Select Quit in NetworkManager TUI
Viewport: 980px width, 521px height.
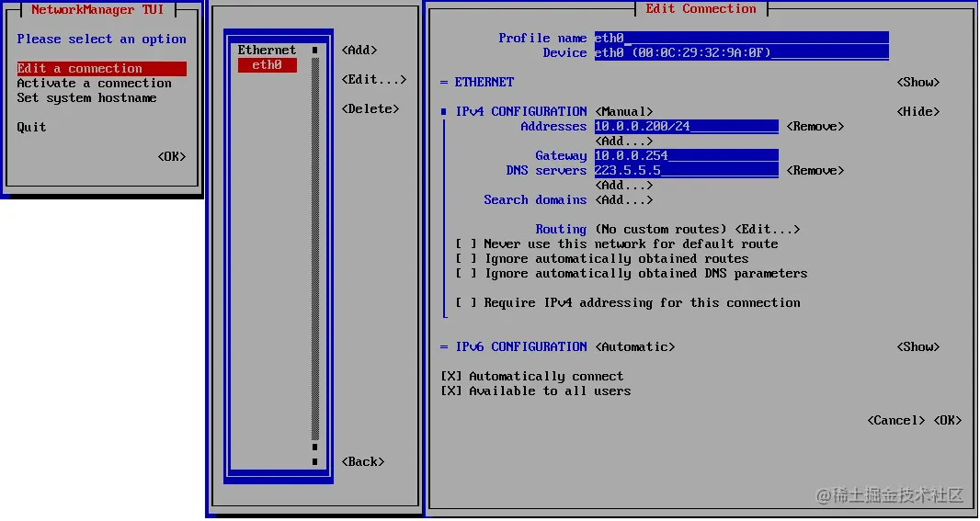click(31, 128)
